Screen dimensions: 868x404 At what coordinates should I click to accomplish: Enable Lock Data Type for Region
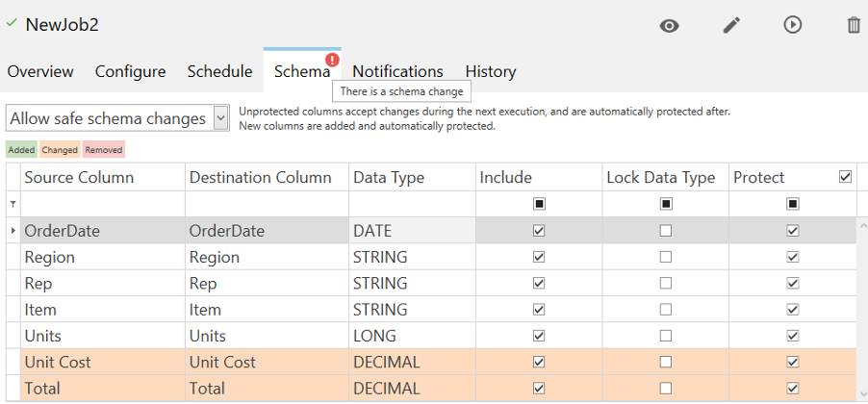tap(665, 258)
